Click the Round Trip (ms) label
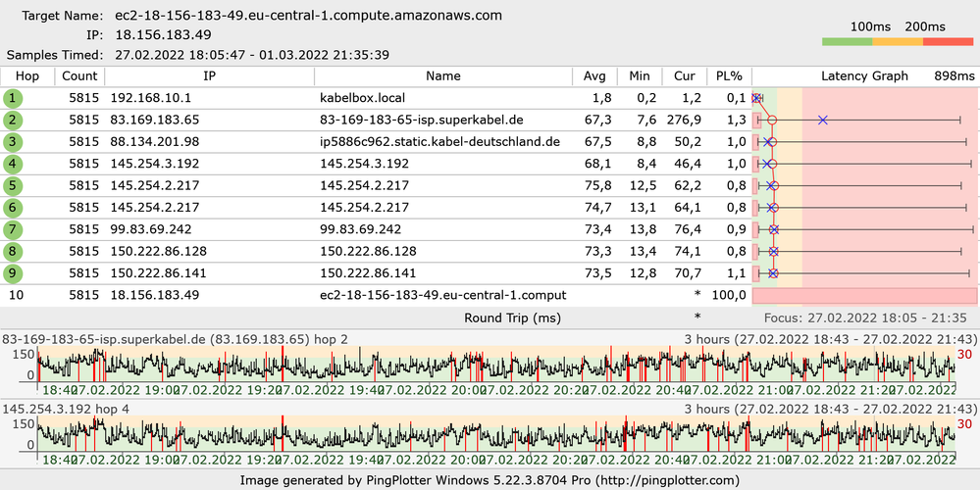This screenshot has height=490, width=980. 512,318
